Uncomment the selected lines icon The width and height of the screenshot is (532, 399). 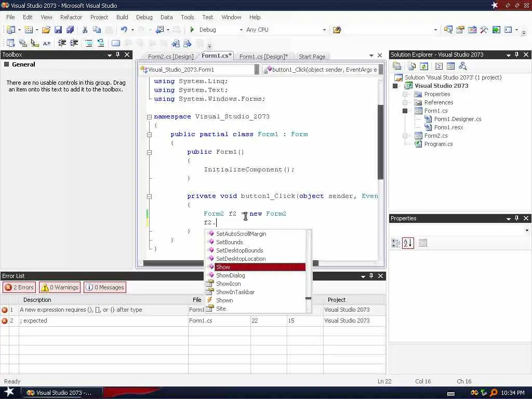pos(101,43)
